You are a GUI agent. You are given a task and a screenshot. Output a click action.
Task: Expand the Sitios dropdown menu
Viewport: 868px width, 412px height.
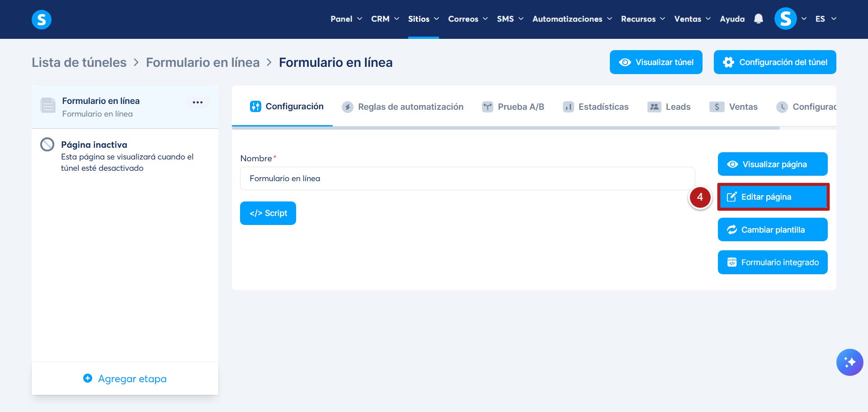coord(424,19)
